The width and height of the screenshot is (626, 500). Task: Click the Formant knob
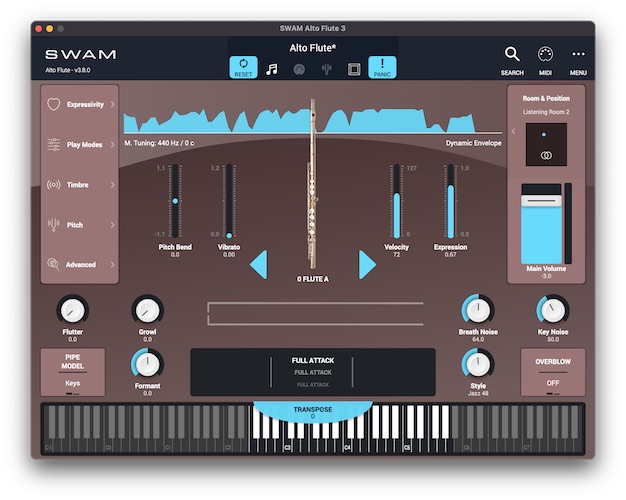click(147, 364)
